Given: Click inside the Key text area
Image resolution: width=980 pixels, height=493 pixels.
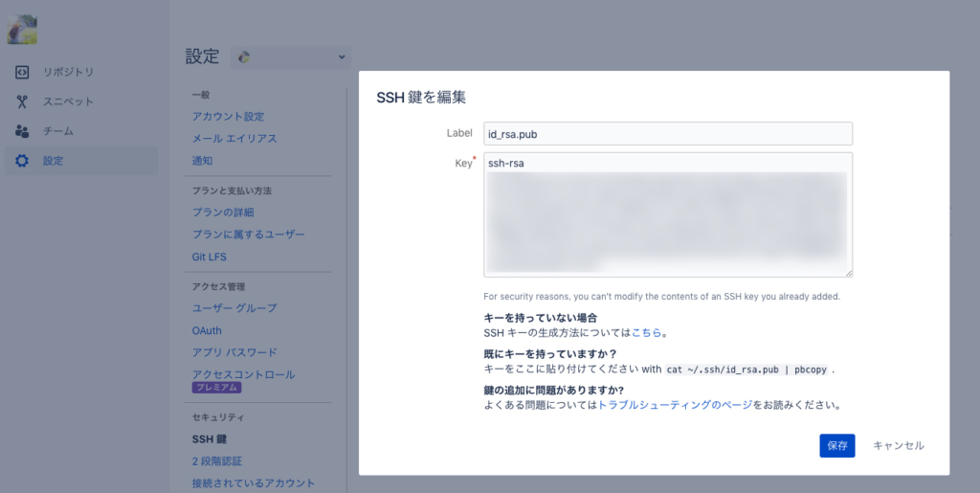Looking at the screenshot, I should (x=667, y=214).
